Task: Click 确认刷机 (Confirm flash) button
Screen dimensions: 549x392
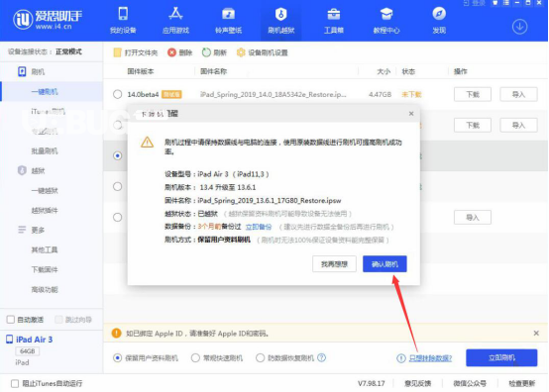Action: [x=384, y=264]
